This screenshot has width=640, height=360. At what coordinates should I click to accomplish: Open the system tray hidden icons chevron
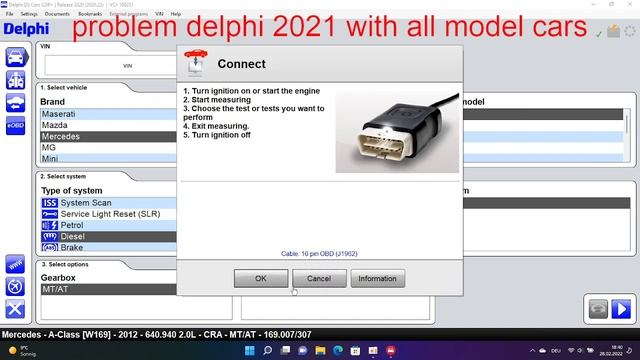coord(532,350)
